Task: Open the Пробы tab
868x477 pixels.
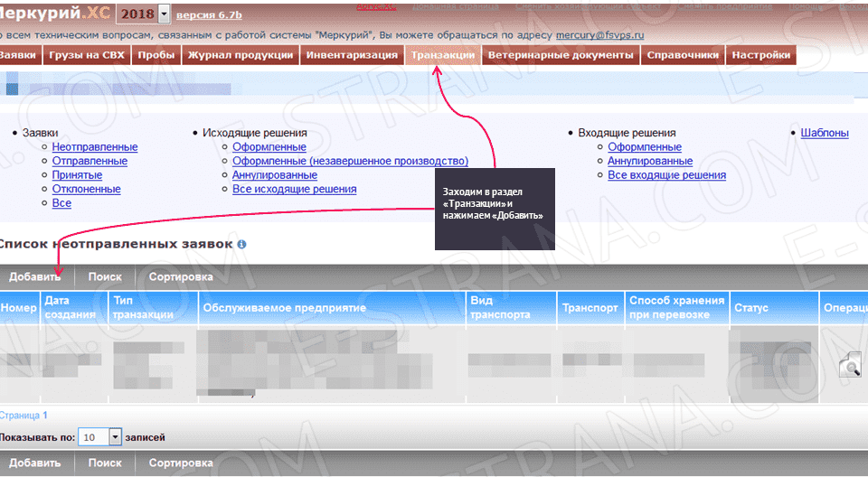Action: [x=156, y=55]
